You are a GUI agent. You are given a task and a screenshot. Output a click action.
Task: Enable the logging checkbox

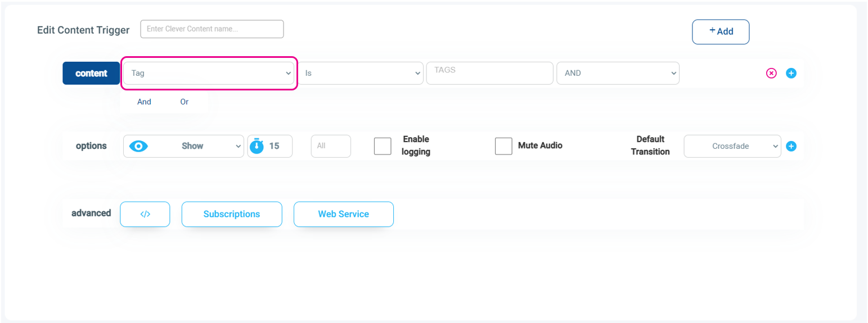pos(383,146)
